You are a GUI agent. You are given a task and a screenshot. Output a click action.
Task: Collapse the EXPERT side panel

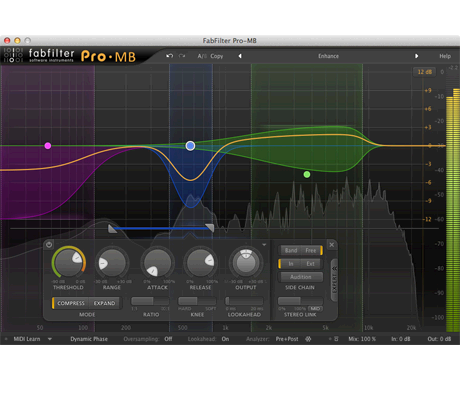[334, 280]
